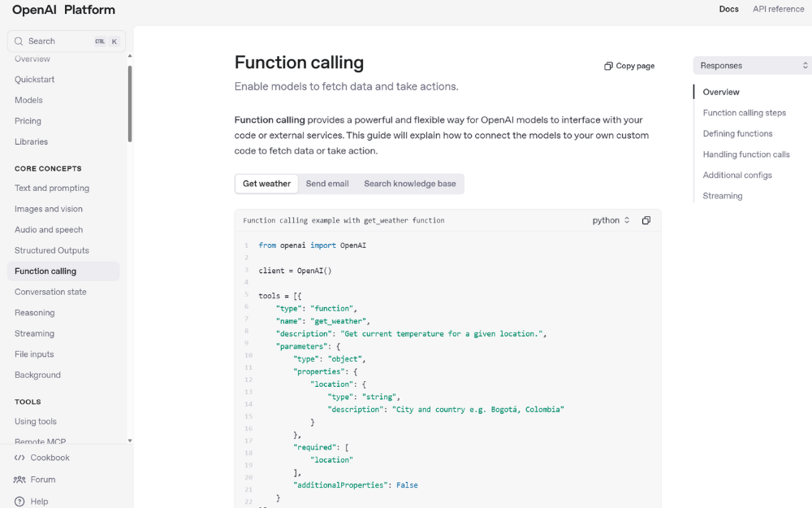
Task: Click the code block title caption
Action: (343, 220)
